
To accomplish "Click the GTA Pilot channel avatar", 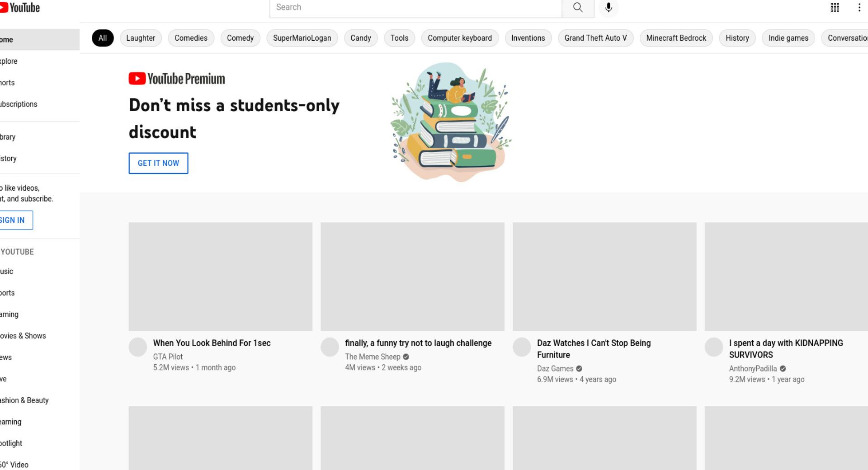I will point(138,347).
